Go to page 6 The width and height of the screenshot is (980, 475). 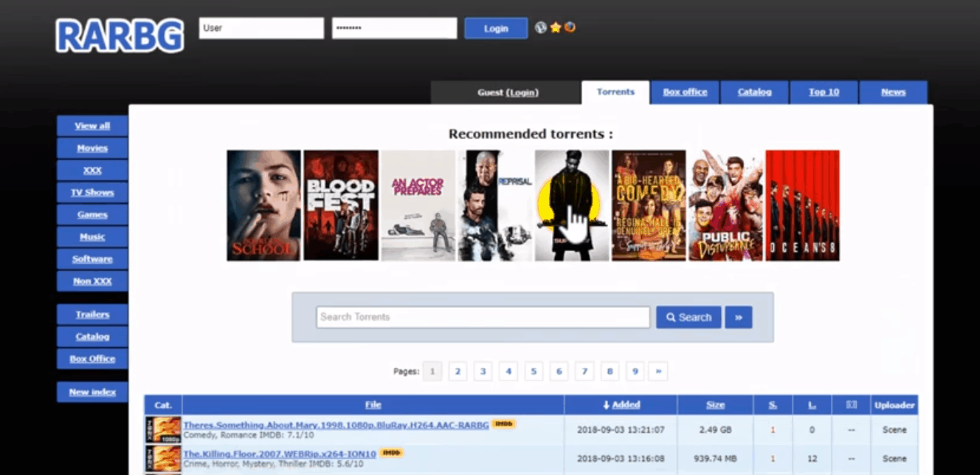coord(559,371)
